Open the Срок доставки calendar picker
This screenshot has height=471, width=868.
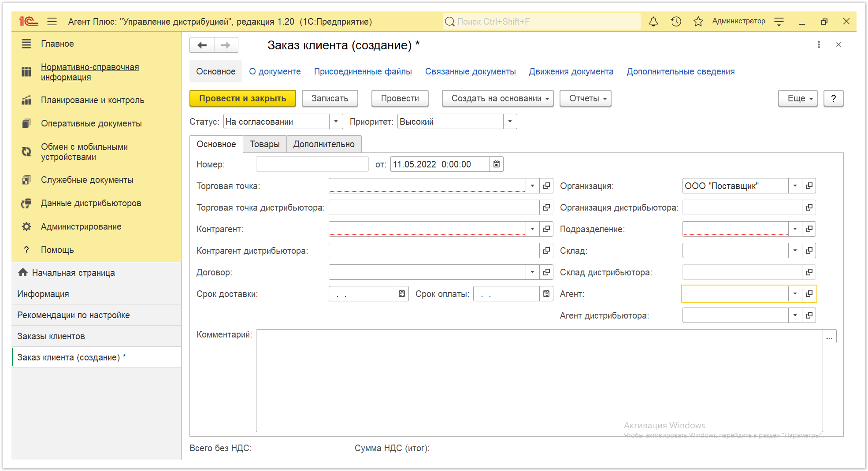click(x=402, y=294)
